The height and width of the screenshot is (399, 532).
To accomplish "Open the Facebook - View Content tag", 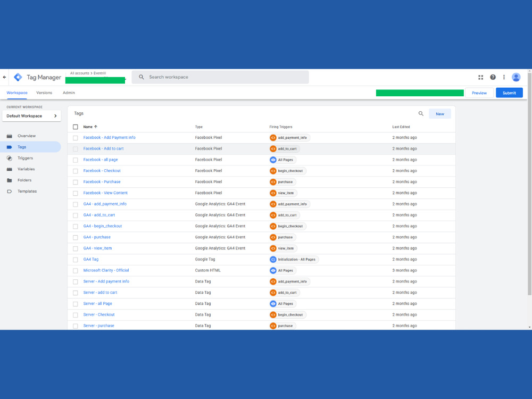I will [x=105, y=193].
